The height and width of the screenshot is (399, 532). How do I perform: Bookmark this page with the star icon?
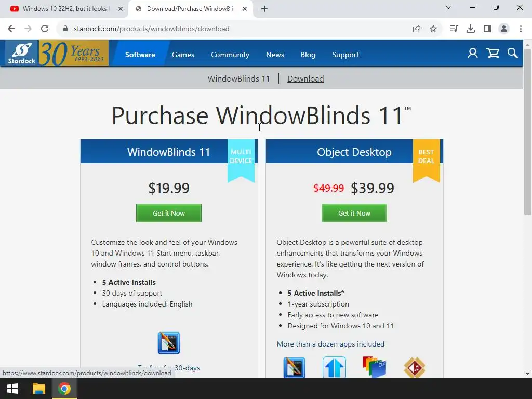[433, 29]
